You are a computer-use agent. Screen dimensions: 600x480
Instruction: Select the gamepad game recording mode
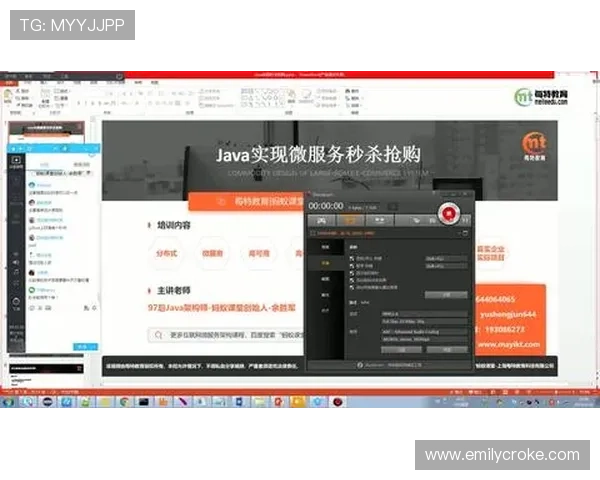[321, 220]
